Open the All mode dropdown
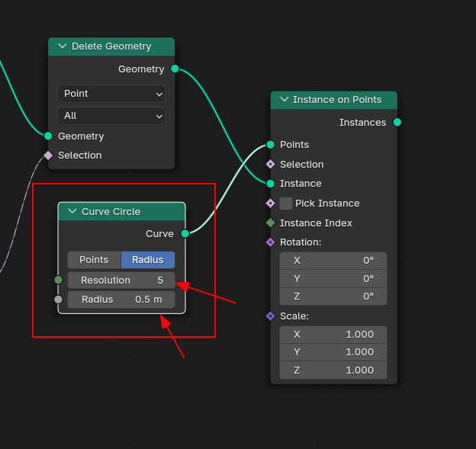The image size is (476, 449). point(111,116)
